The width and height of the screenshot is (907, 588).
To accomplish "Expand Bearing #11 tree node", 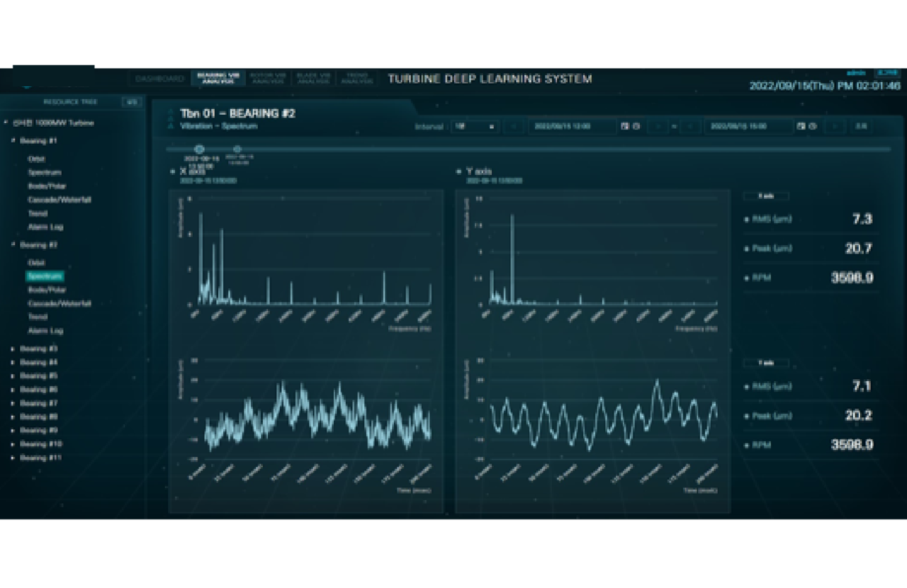I will point(13,458).
